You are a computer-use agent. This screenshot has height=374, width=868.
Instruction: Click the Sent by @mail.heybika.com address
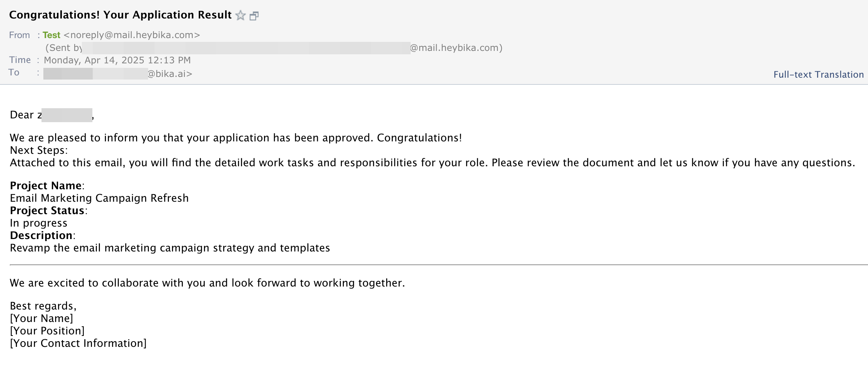click(x=274, y=48)
